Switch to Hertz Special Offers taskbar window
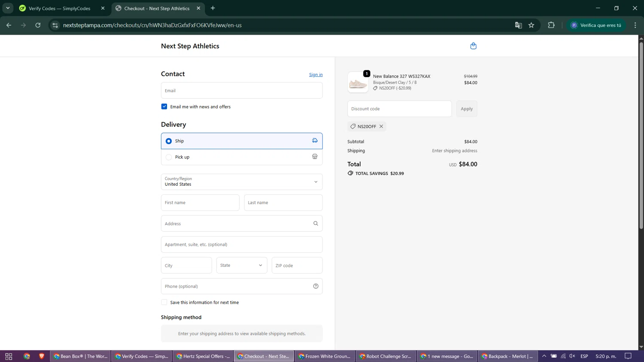The image size is (644, 362). click(203, 356)
